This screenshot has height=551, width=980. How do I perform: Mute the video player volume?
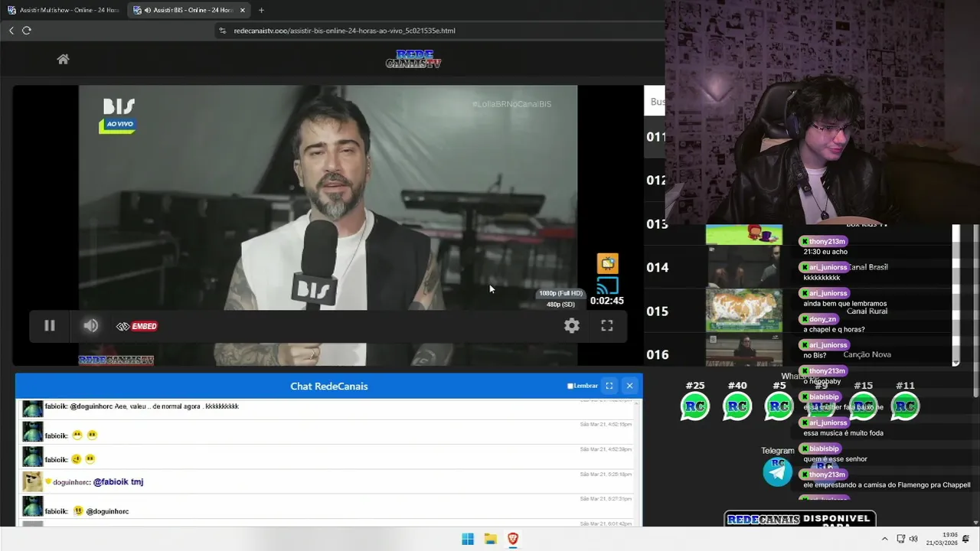coord(90,326)
